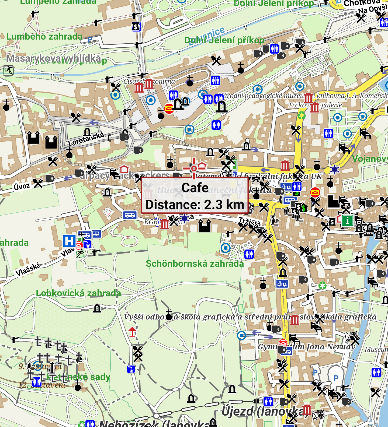388x427 pixels.
Task: Click the green recycling symbol icon
Action: [301, 116]
